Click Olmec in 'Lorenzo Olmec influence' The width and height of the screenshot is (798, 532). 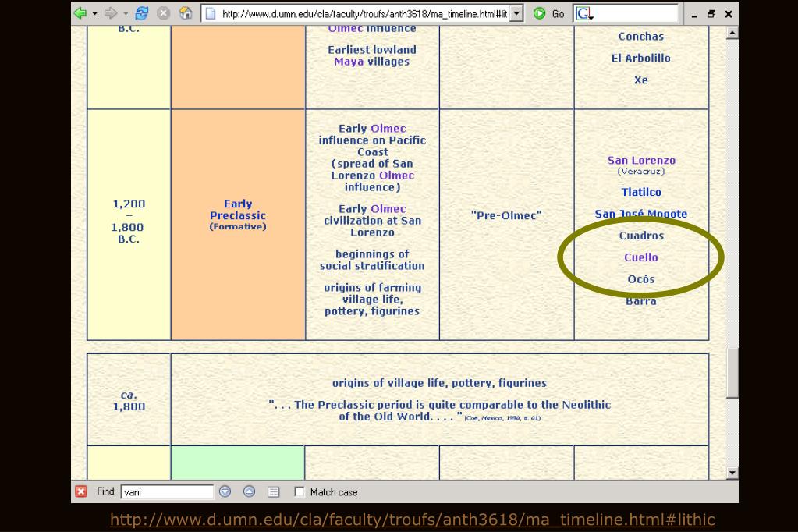pos(396,176)
